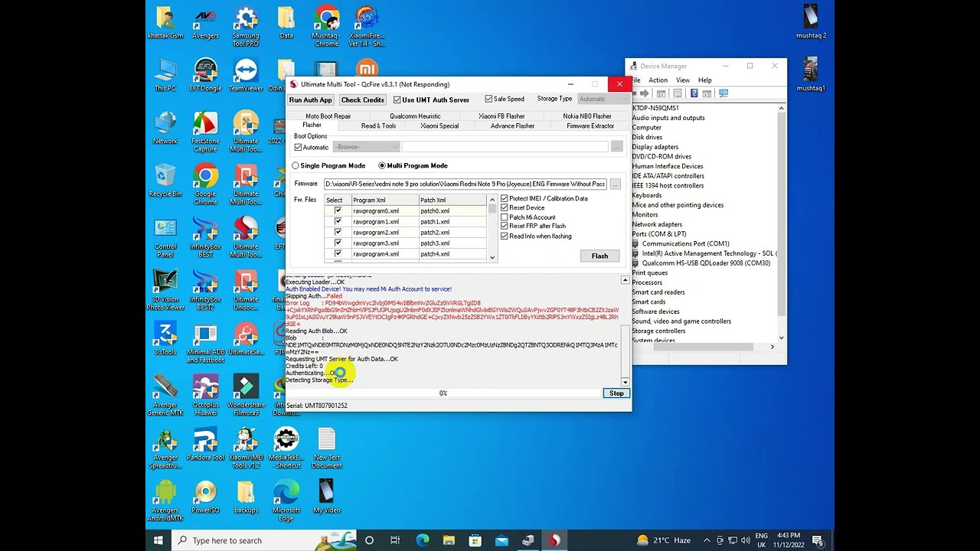The image size is (980, 551).
Task: Expand Processors in Device Manager
Action: pyautogui.click(x=647, y=282)
